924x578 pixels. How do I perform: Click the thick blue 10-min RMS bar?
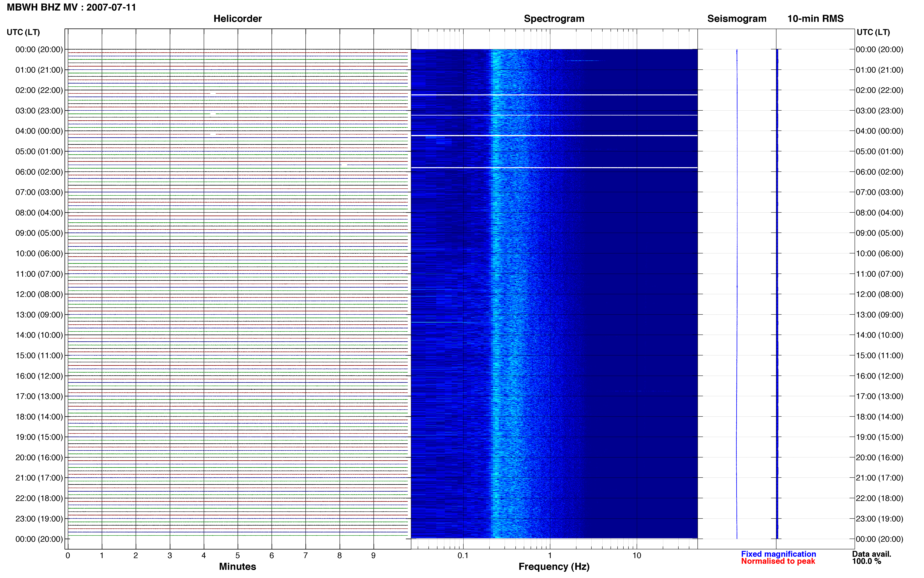(777, 294)
